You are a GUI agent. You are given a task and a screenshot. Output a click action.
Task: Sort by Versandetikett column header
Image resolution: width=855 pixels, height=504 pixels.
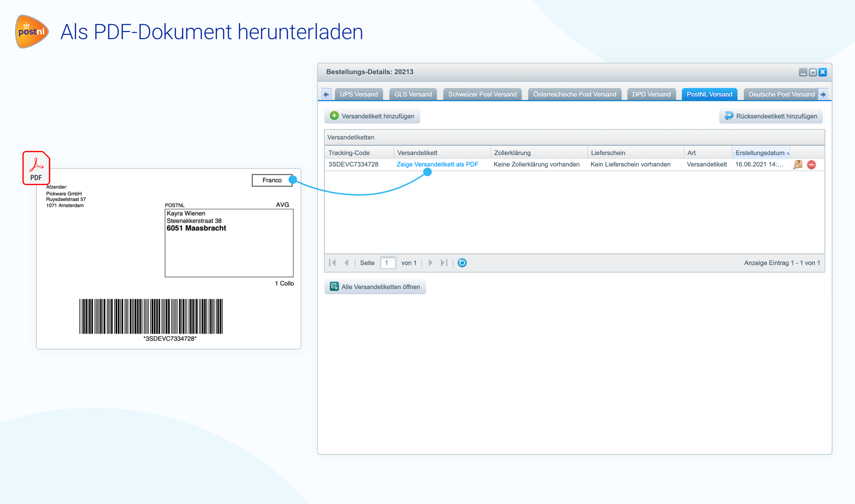click(442, 153)
